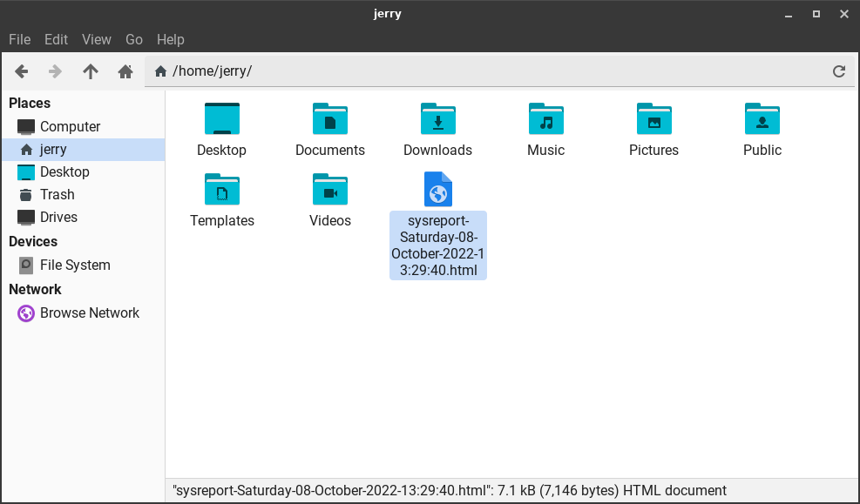The height and width of the screenshot is (504, 860).
Task: Click the sysreport HTML file
Action: pos(437,190)
